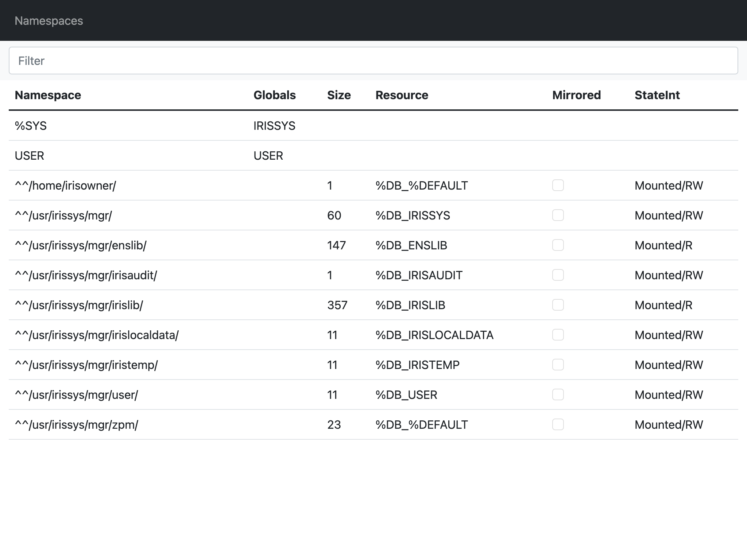Viewport: 747px width, 560px height.
Task: Toggle Mirrored checkbox for zpm database
Action: pyautogui.click(x=558, y=424)
